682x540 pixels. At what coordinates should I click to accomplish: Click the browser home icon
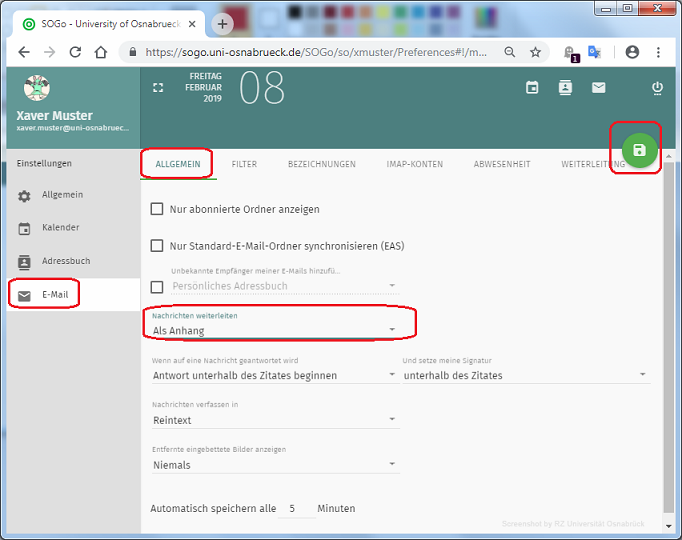click(x=101, y=52)
